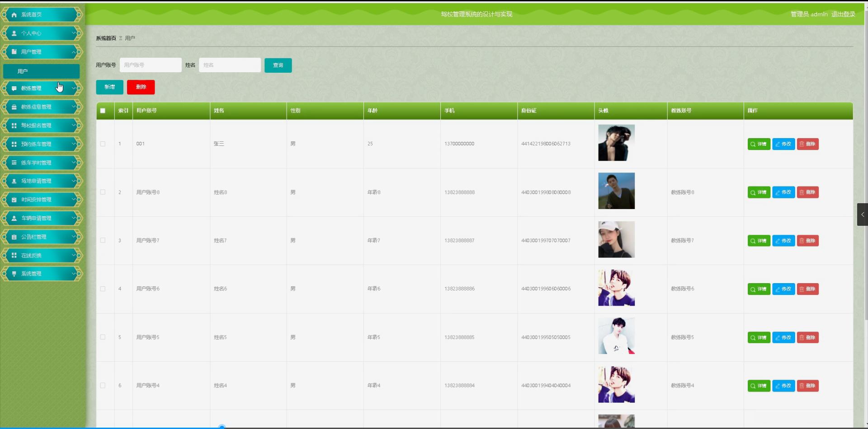
Task: Edit (pencil 修改) the 用户账号4 row
Action: point(783,386)
